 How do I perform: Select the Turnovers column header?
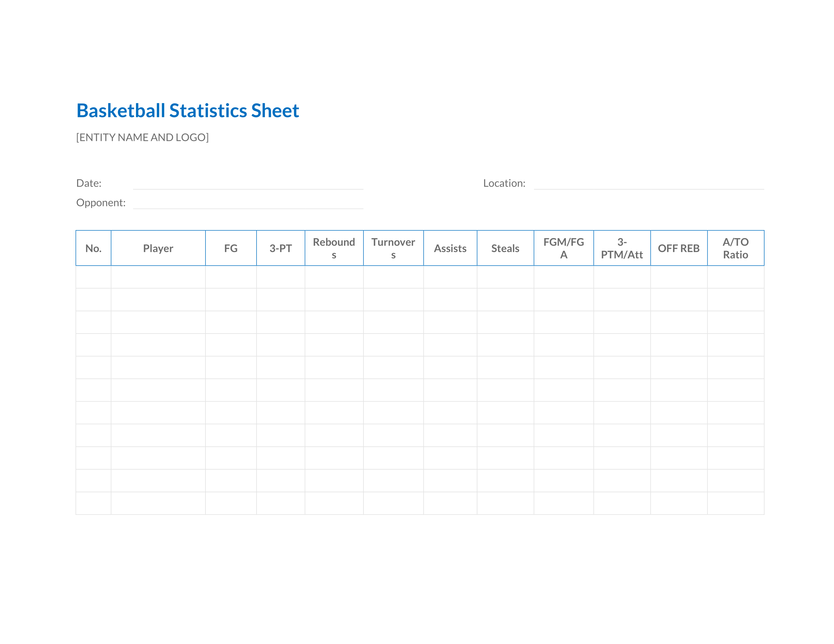(x=393, y=248)
